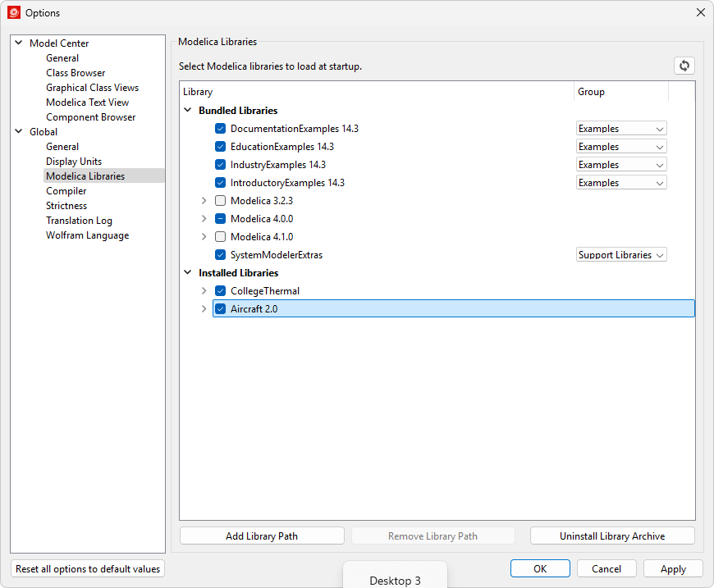714x588 pixels.
Task: Collapse Model Center category
Action: point(19,43)
